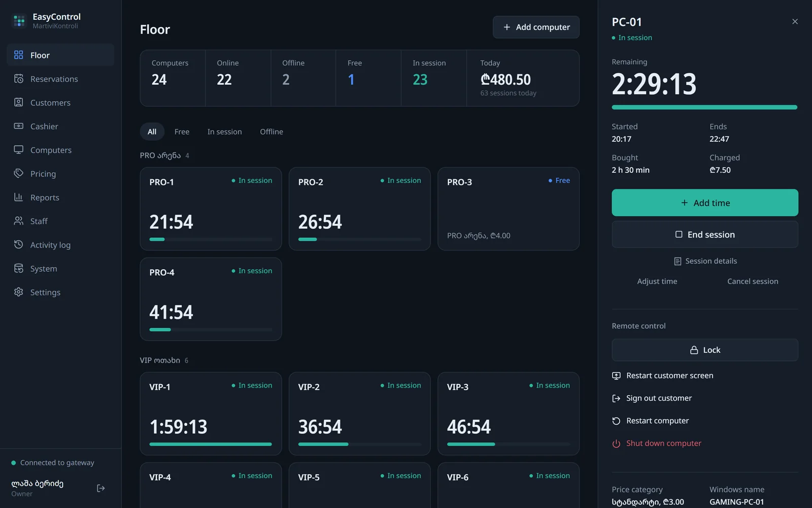
Task: Click Cancel session
Action: (x=753, y=281)
